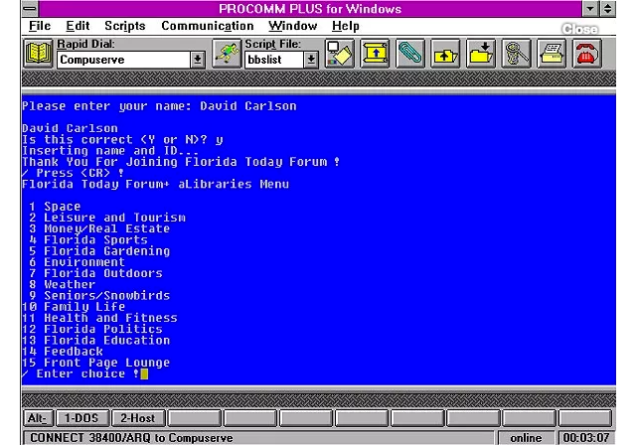Click the Script File field showing bbslist
Viewport: 636px width, 445px height.
point(275,60)
